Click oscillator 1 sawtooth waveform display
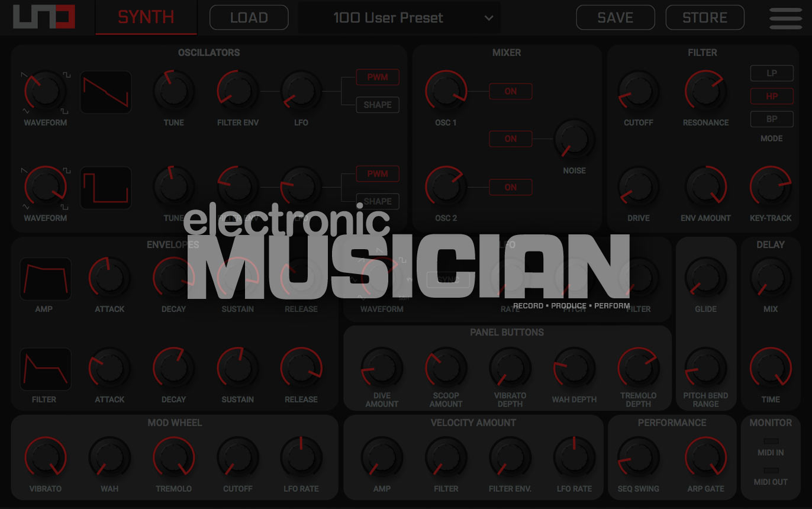This screenshot has width=812, height=509. tap(105, 92)
